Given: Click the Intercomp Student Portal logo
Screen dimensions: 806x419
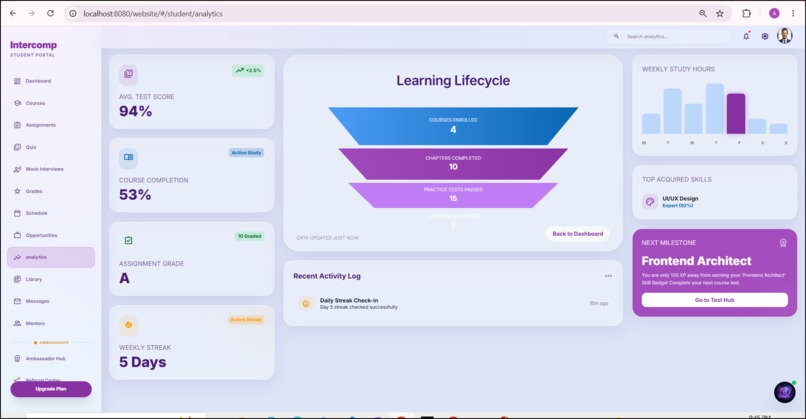Looking at the screenshot, I should click(x=33, y=48).
